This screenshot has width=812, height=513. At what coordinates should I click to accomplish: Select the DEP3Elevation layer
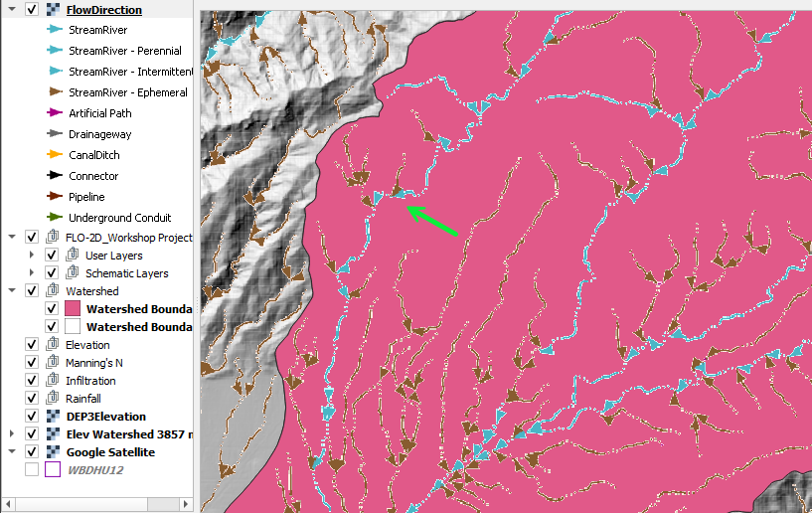(106, 417)
